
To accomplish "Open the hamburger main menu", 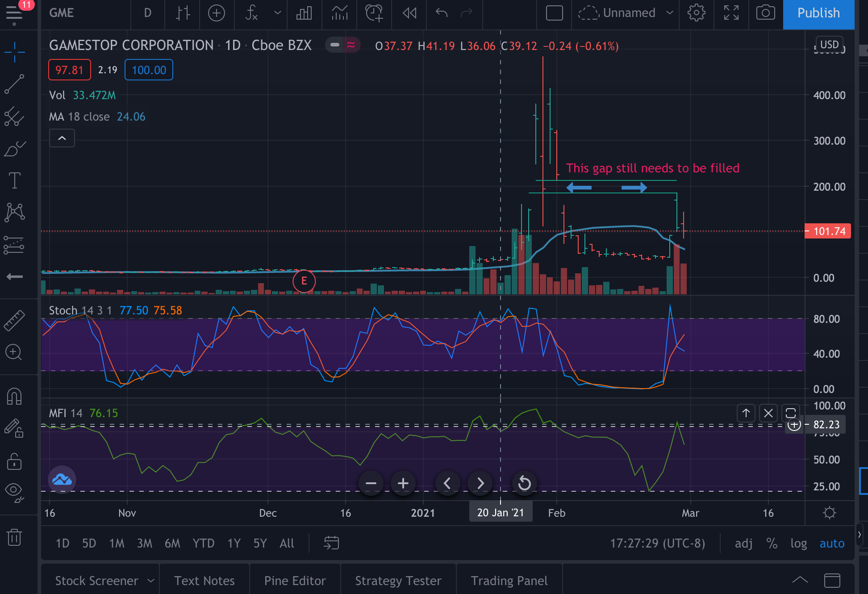I will point(14,13).
